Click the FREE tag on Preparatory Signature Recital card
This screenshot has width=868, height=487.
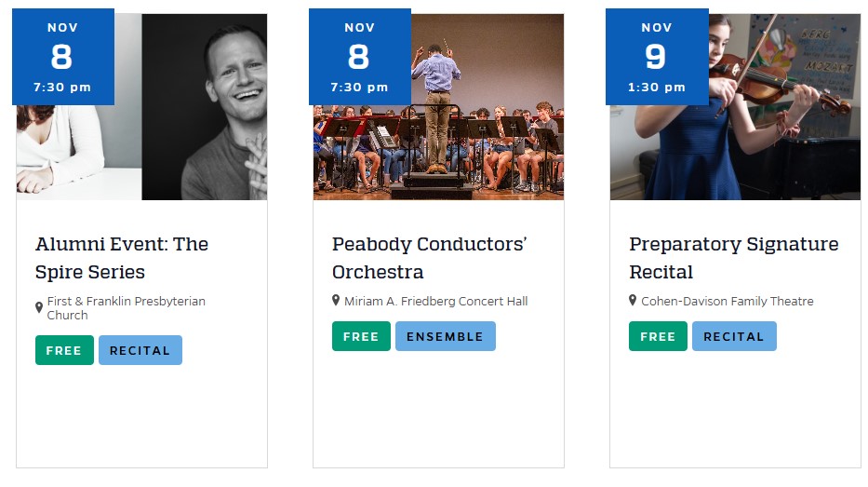click(x=658, y=336)
